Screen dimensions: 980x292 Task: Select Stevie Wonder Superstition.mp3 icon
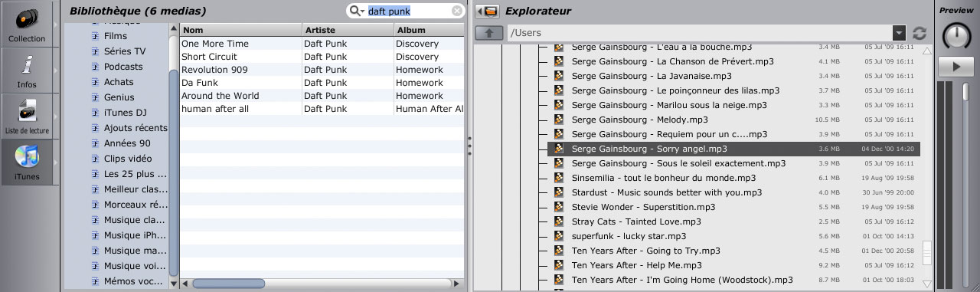click(560, 207)
